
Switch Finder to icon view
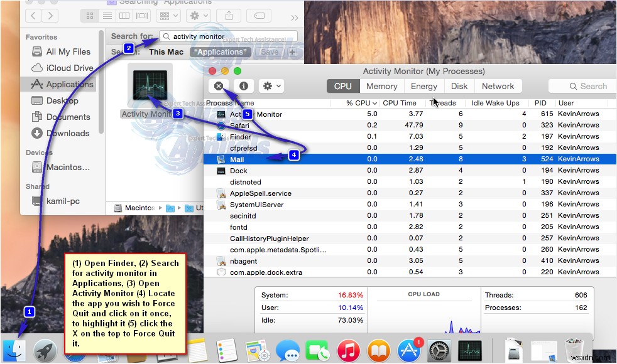90,16
